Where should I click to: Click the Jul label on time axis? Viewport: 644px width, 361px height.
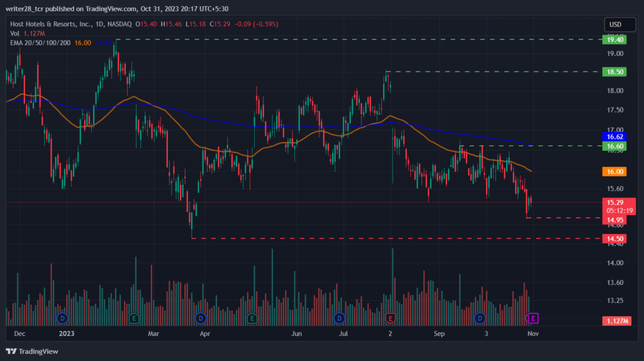343,333
